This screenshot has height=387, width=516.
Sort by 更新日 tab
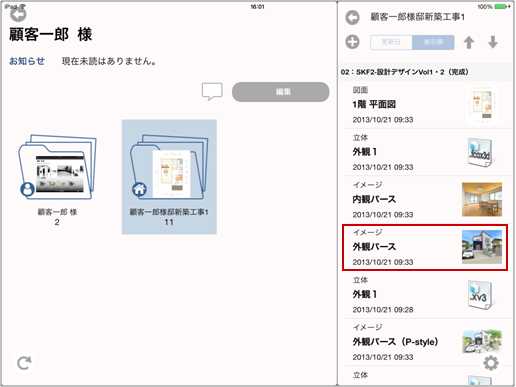391,42
